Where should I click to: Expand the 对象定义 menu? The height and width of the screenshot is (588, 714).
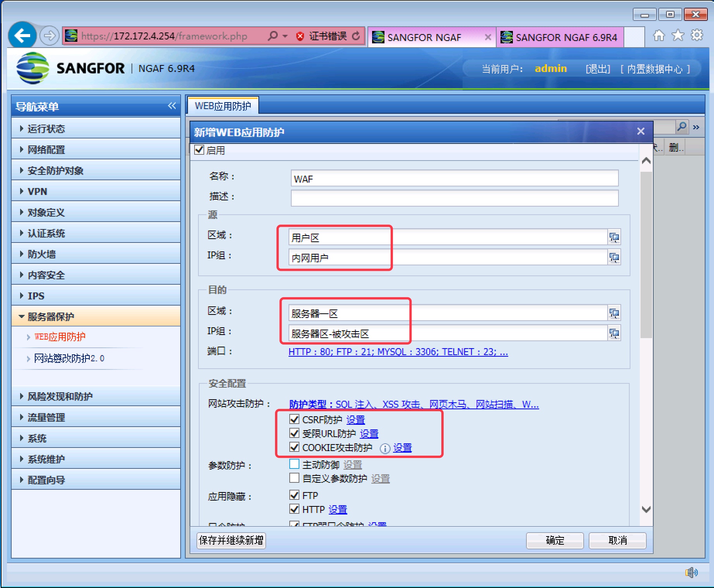click(x=96, y=212)
